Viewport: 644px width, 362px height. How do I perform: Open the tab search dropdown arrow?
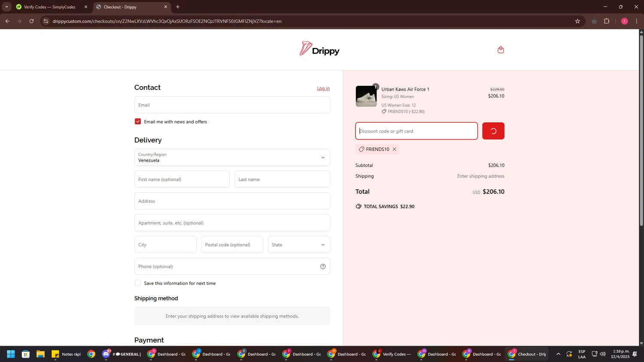(6, 7)
